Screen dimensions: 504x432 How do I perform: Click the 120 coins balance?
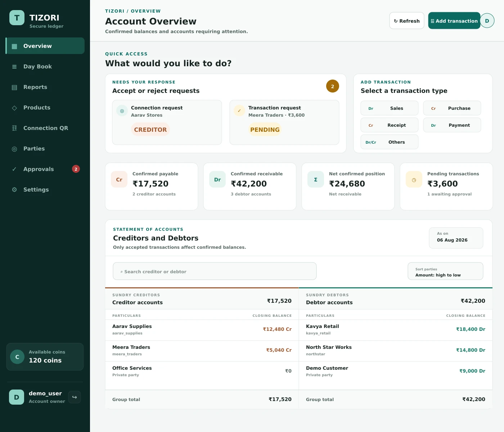pyautogui.click(x=45, y=360)
